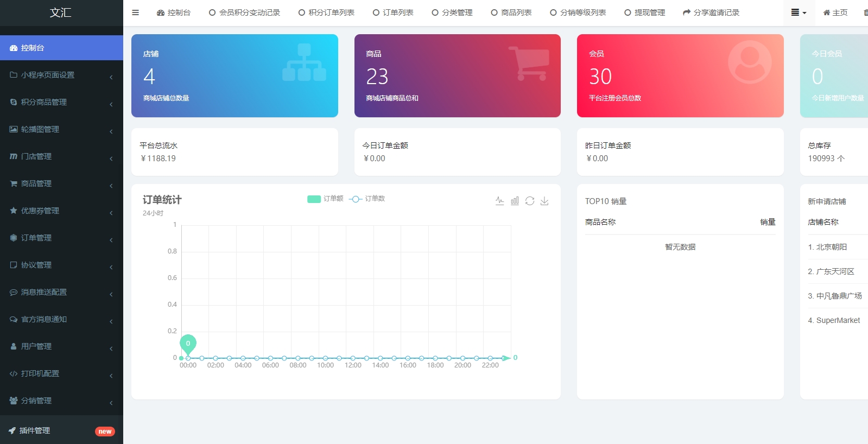Viewport: 868px width, 444px height.
Task: Click the 订单管理 cube icon
Action: [14, 238]
